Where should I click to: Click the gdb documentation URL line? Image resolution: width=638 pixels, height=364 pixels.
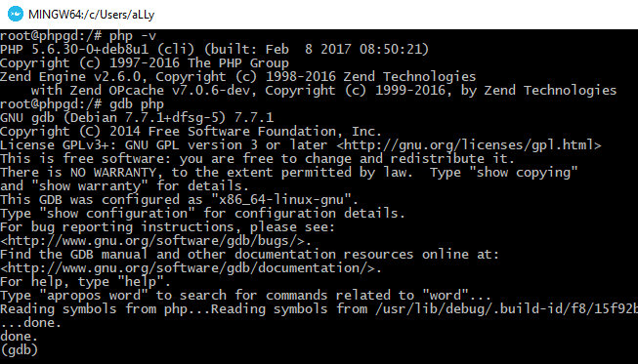[x=191, y=268]
